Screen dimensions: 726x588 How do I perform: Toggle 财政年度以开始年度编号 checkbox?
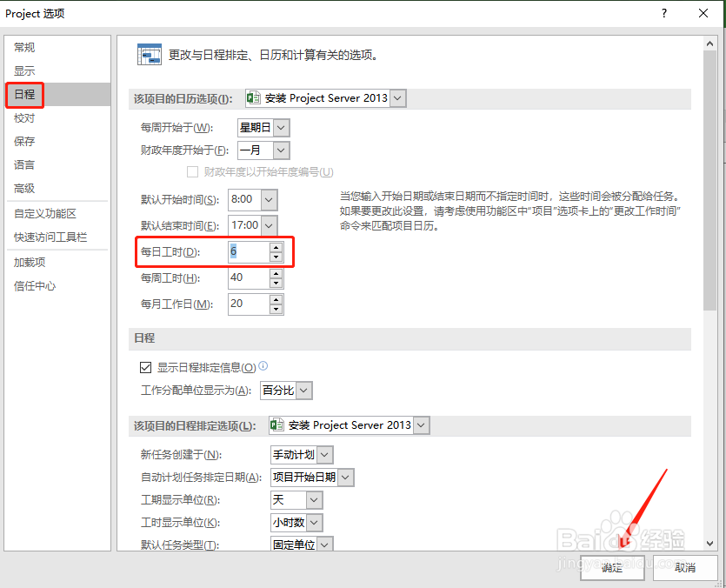tap(192, 172)
